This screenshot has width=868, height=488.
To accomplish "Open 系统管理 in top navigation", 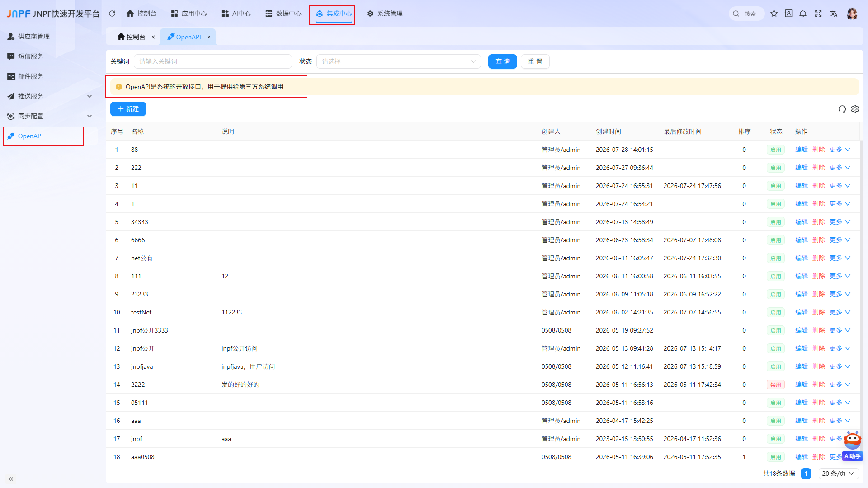I will tap(385, 14).
